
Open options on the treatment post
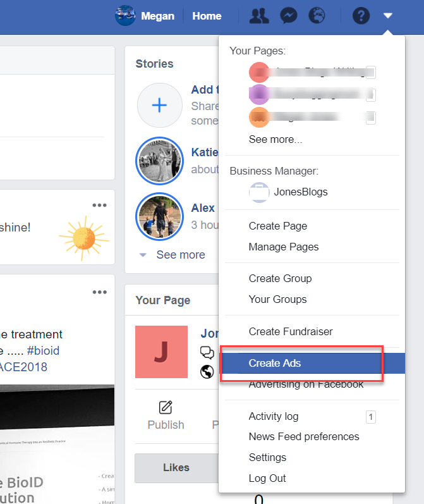[x=99, y=292]
